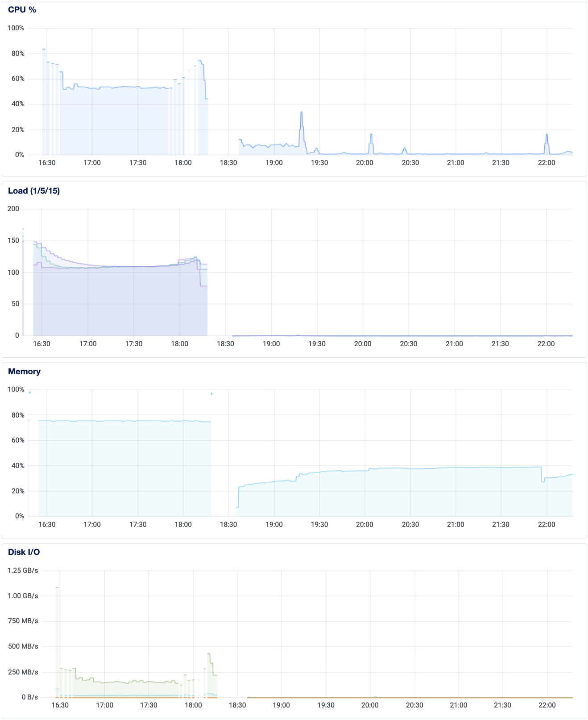
Task: Click the 18:30 time label under CPU chart
Action: coord(228,163)
